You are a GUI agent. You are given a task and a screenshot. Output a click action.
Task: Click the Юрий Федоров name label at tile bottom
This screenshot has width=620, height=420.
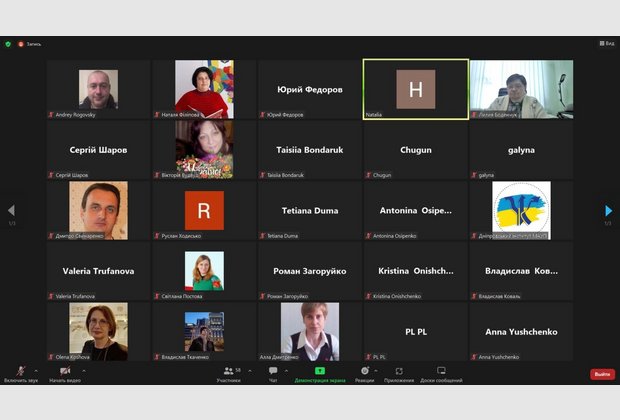click(285, 115)
